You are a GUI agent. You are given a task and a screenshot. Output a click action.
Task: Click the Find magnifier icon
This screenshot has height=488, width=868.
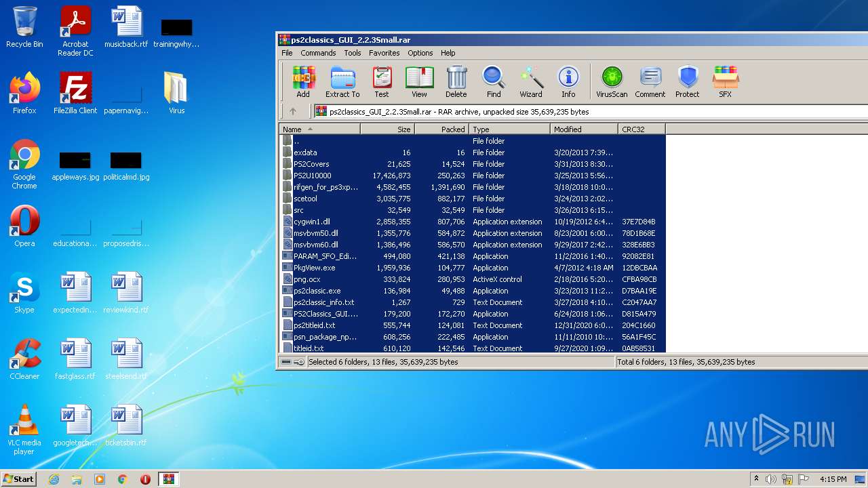(x=494, y=82)
